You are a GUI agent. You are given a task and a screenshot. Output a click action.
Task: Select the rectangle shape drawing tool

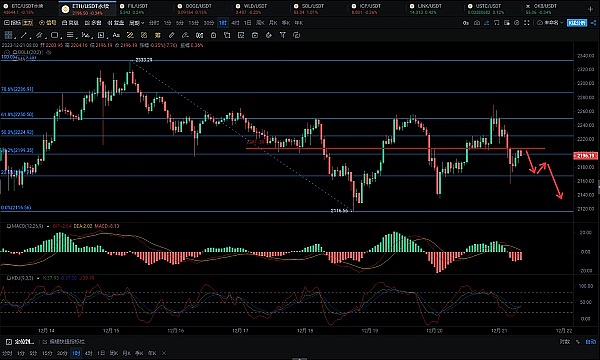pyautogui.click(x=54, y=35)
